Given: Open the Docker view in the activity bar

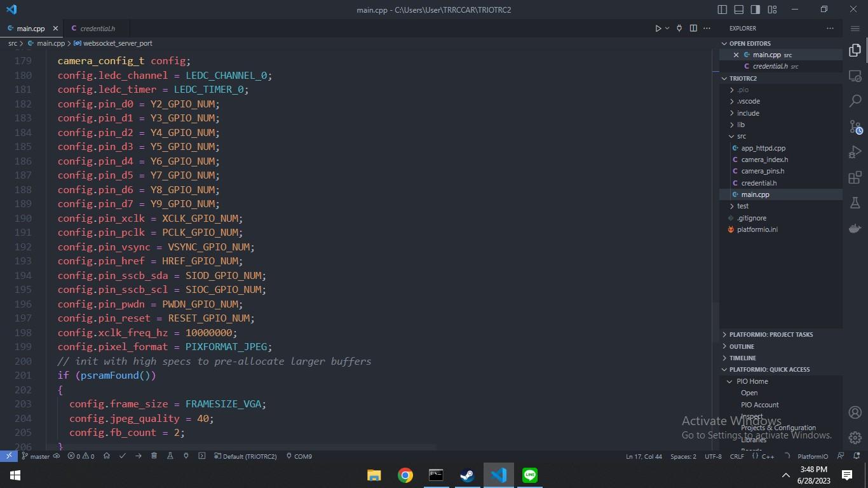Looking at the screenshot, I should point(855,229).
